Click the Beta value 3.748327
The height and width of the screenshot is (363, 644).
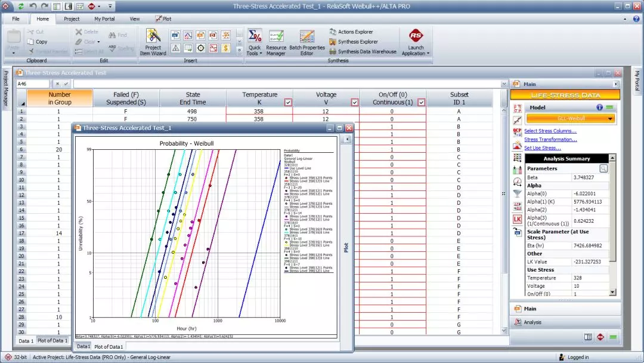[x=584, y=177]
